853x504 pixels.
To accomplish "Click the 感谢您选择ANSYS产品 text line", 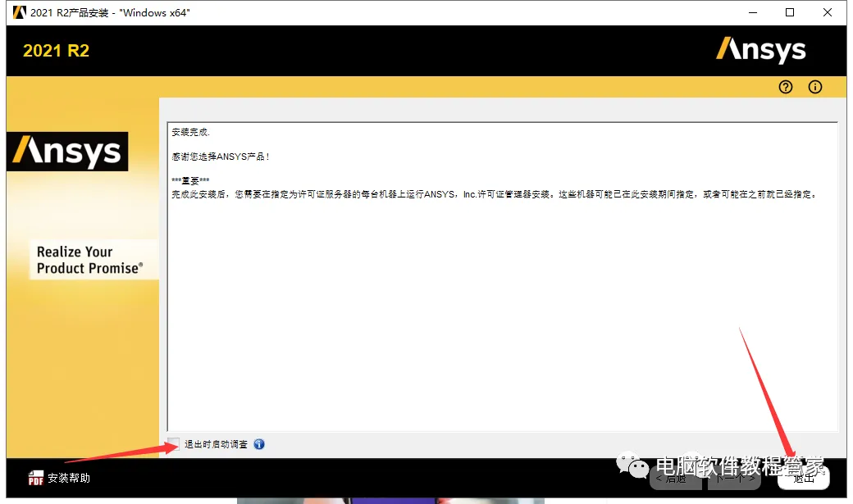I will pos(221,157).
